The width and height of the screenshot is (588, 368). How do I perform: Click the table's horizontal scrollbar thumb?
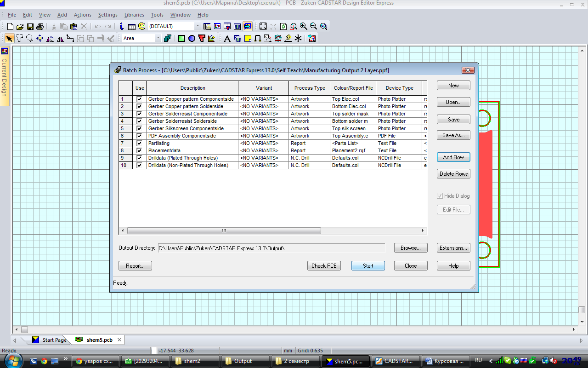224,230
